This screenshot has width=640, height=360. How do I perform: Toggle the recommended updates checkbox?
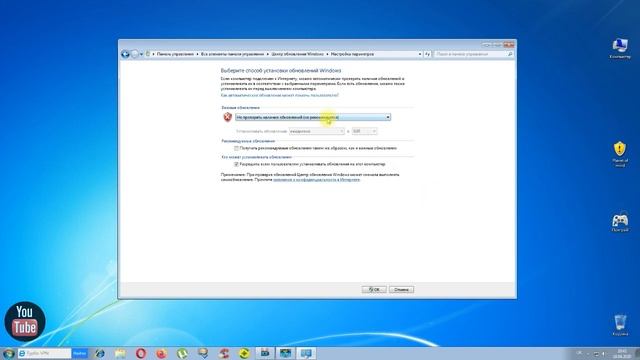pos(236,149)
